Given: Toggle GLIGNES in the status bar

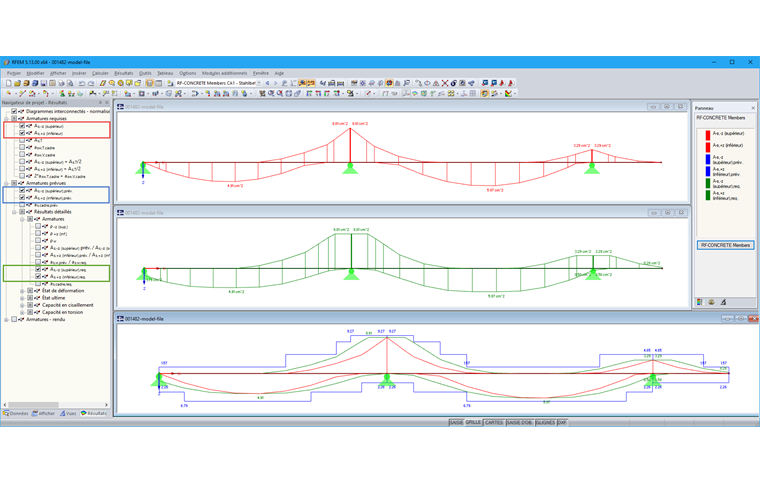Looking at the screenshot, I should coord(545,422).
